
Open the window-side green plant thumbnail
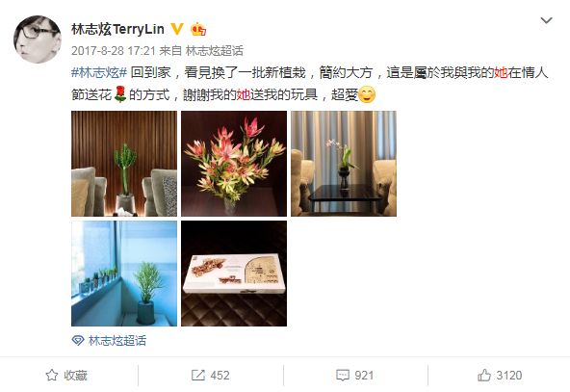click(124, 274)
